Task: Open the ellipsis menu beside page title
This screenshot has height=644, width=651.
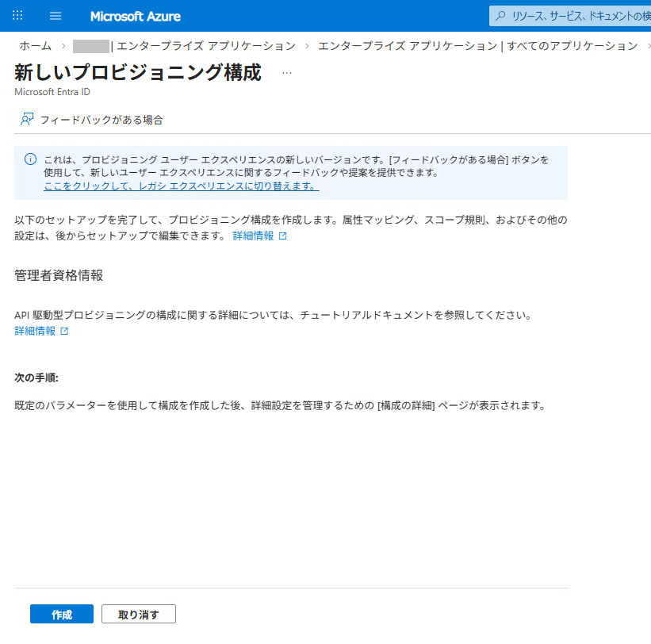Action: pyautogui.click(x=287, y=73)
